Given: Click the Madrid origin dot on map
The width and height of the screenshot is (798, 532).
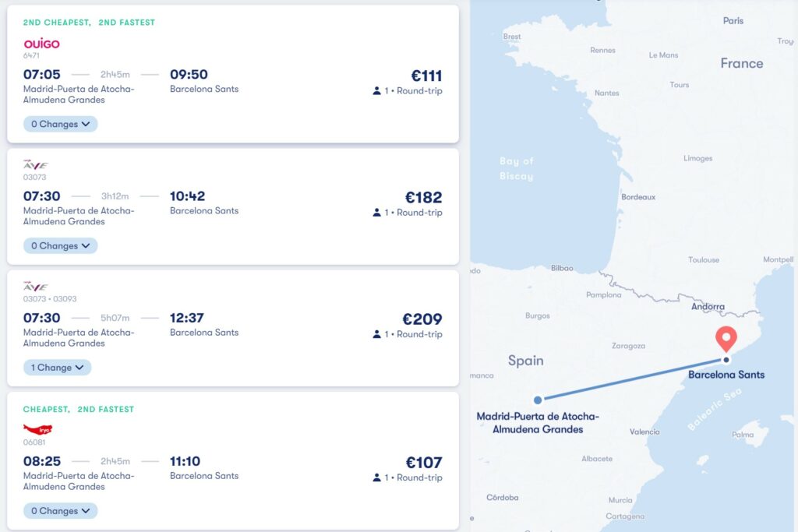Looking at the screenshot, I should coord(538,400).
